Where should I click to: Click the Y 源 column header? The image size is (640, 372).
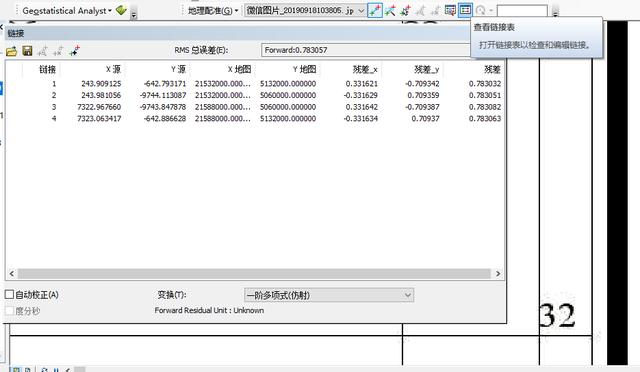point(158,69)
